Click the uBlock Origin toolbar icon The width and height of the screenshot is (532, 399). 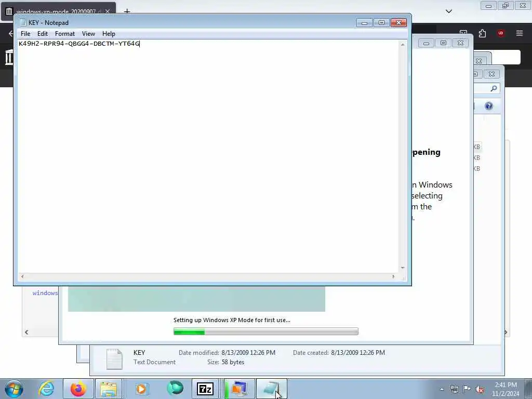[501, 33]
